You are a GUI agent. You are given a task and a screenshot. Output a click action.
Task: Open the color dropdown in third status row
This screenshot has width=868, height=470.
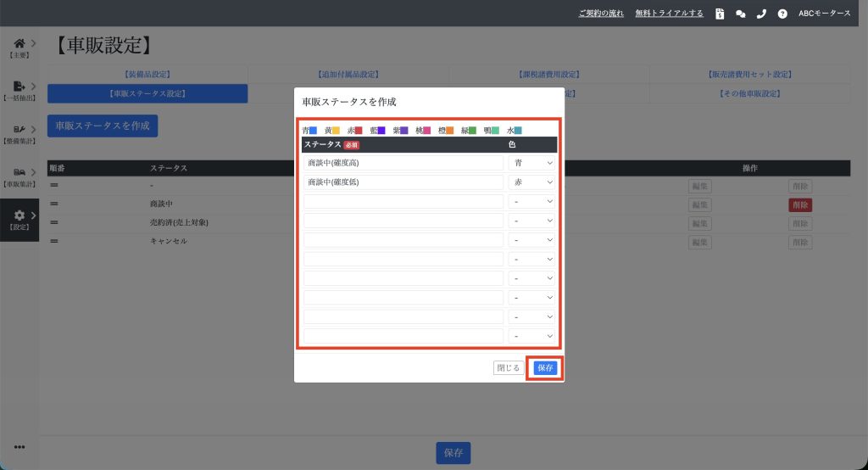coord(531,202)
